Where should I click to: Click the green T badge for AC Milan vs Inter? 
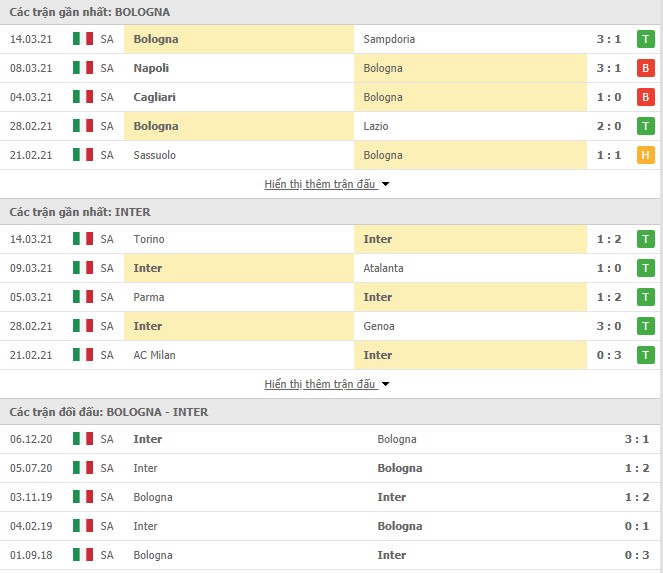(645, 355)
